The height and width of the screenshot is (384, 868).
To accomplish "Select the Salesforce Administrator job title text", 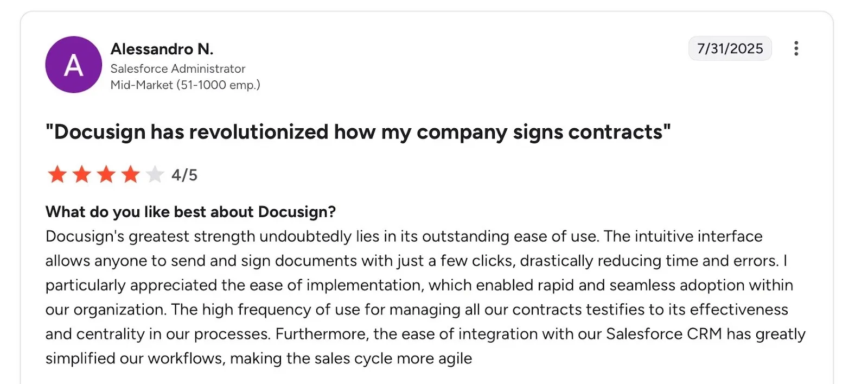I will [x=178, y=69].
